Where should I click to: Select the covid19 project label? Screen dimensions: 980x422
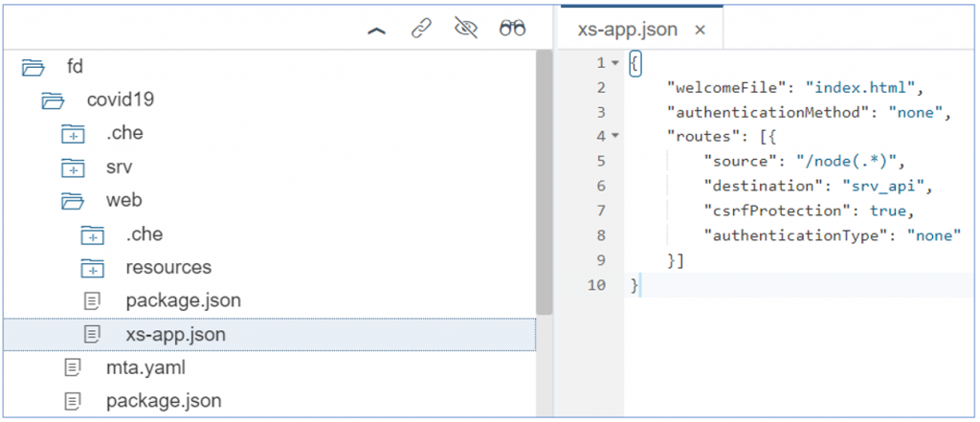pyautogui.click(x=120, y=100)
